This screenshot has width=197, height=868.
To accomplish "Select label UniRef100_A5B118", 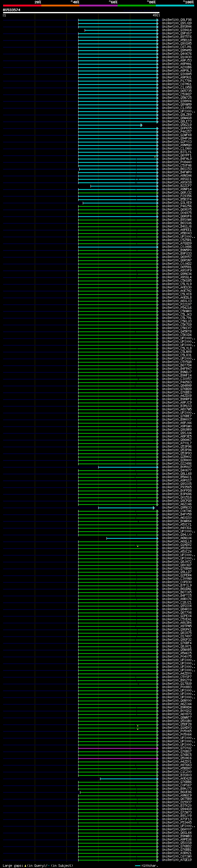I will coord(177,40).
